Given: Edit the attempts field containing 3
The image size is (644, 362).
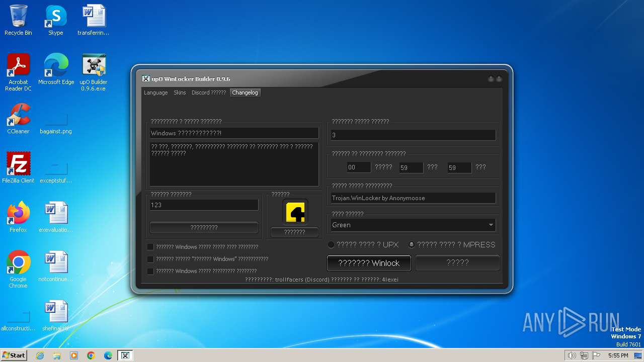Looking at the screenshot, I should 413,135.
